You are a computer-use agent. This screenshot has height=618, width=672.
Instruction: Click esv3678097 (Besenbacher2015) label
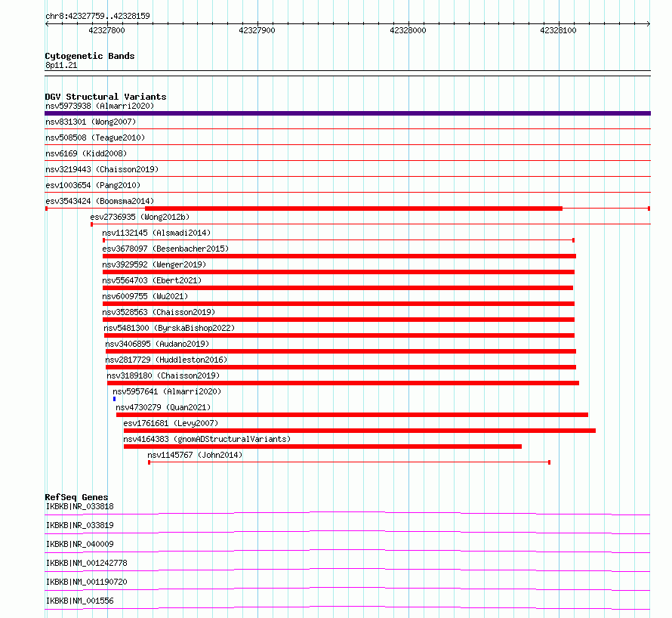click(165, 249)
